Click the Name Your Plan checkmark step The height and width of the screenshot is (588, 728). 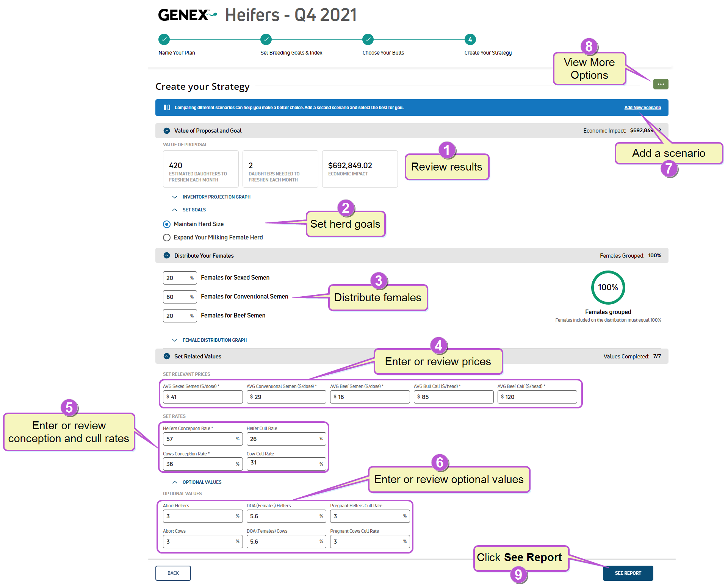point(164,39)
